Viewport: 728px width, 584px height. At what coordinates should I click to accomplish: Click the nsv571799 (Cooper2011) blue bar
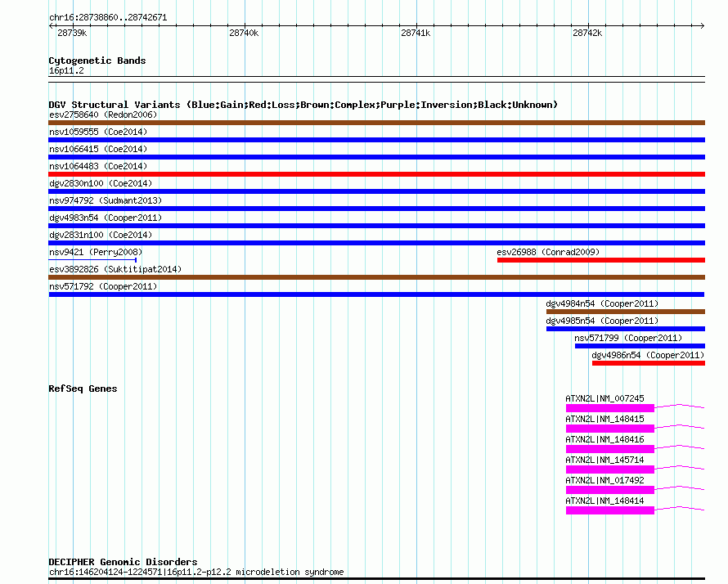[640, 346]
